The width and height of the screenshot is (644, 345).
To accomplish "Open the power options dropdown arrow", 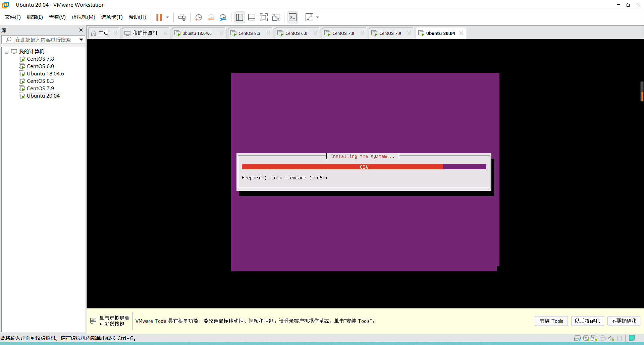I will 167,17.
